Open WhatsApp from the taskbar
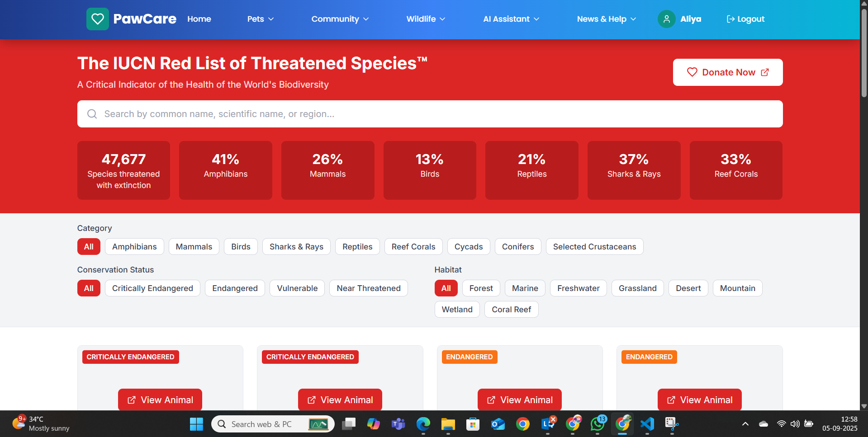 [x=598, y=424]
